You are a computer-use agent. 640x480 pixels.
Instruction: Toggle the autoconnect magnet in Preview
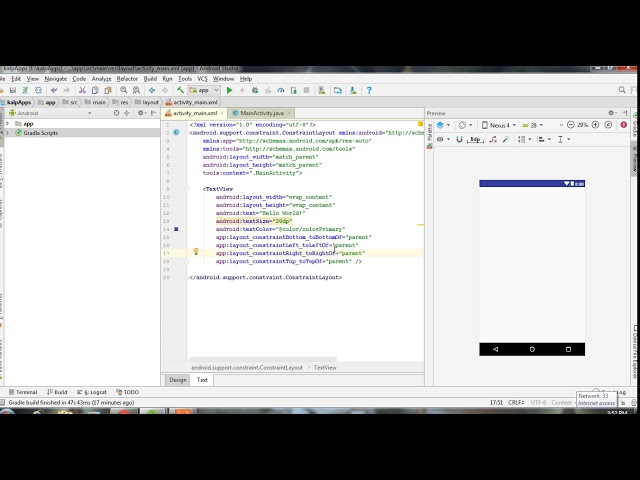pyautogui.click(x=459, y=139)
